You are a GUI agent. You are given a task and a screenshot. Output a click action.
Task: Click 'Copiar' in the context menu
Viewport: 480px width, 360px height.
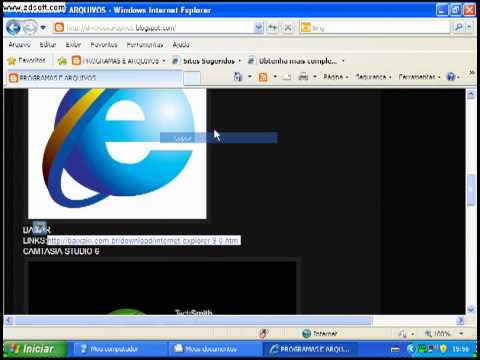pos(218,138)
